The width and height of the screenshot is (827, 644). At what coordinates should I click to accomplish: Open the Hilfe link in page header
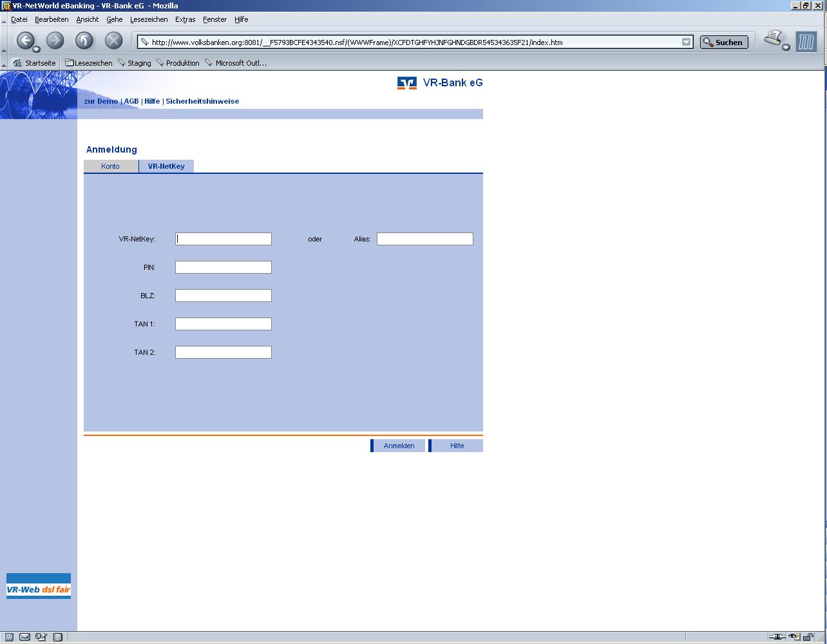[152, 101]
